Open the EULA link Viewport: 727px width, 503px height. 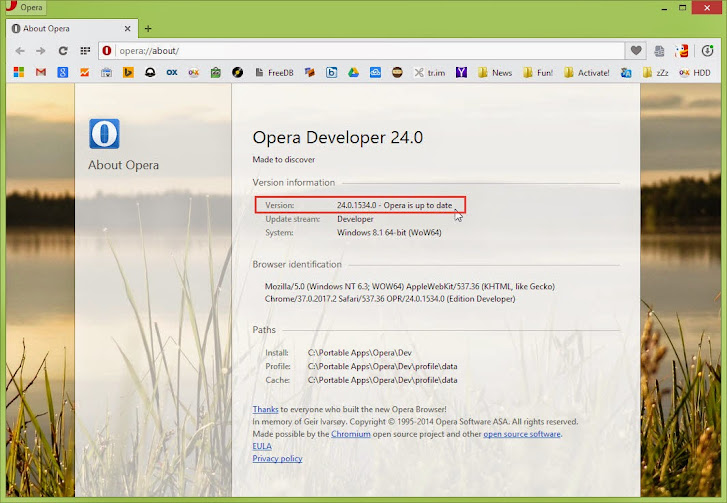pyautogui.click(x=262, y=446)
